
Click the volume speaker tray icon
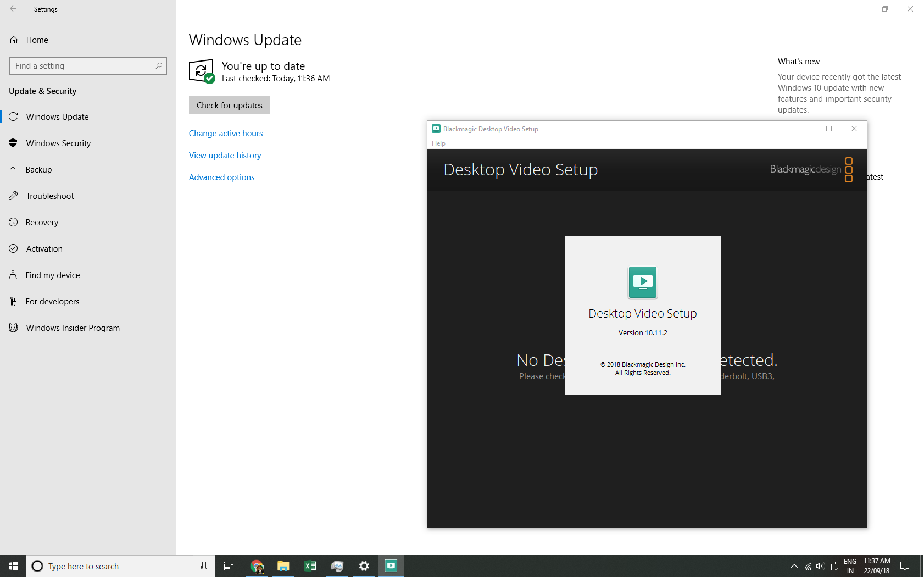coord(821,566)
